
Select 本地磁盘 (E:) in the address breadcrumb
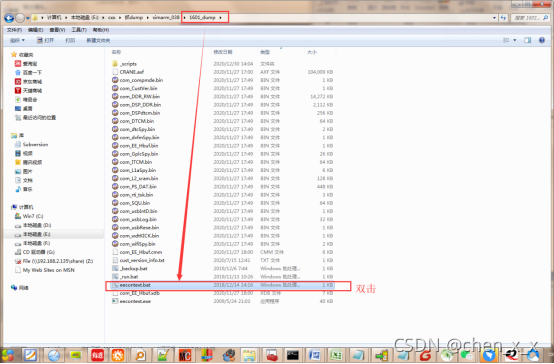tap(85, 17)
